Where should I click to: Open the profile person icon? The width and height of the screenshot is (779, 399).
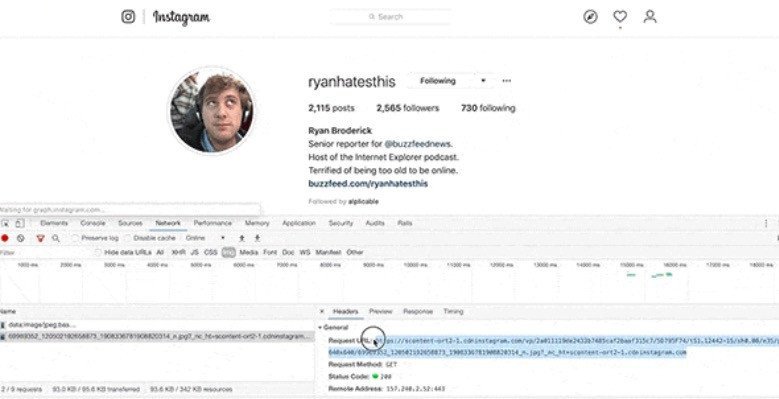[x=650, y=16]
